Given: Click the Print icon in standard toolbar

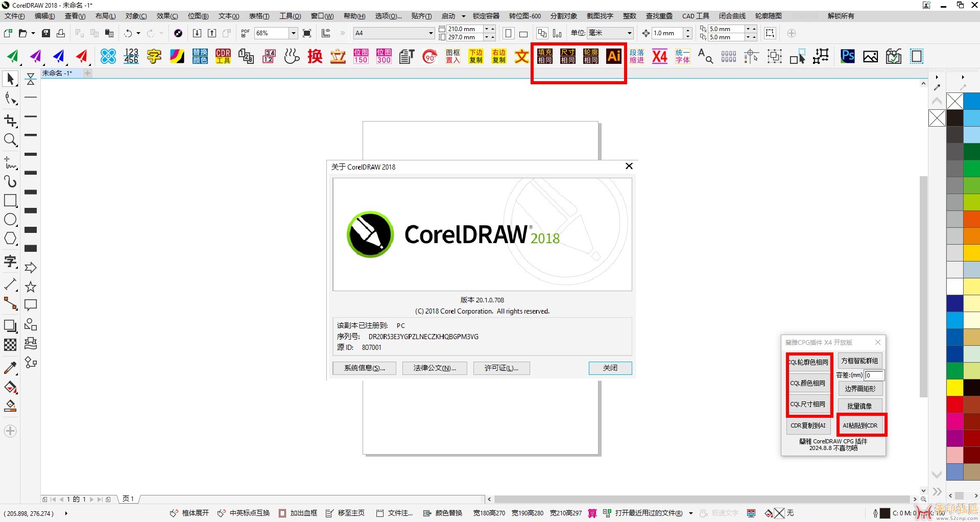Looking at the screenshot, I should [61, 33].
